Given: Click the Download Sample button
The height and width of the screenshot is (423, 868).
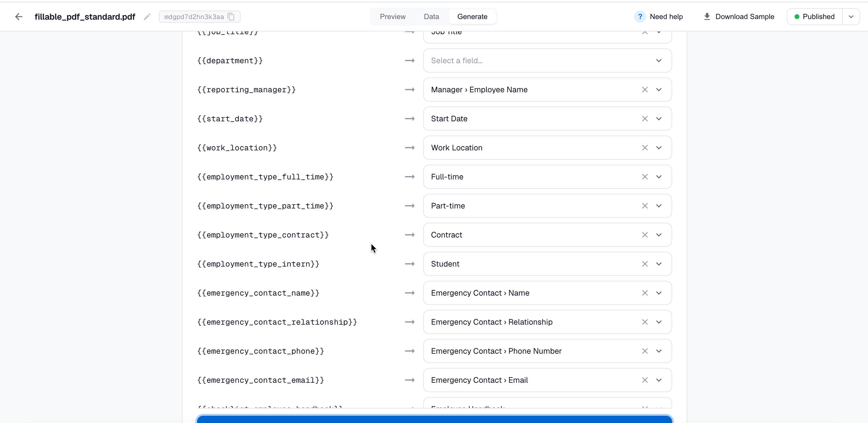Looking at the screenshot, I should click(739, 17).
